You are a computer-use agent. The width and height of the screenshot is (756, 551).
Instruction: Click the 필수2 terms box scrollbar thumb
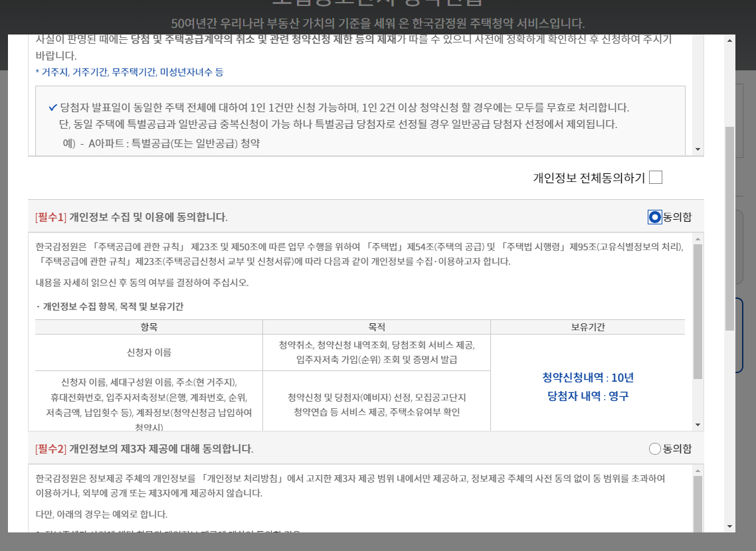click(x=698, y=504)
